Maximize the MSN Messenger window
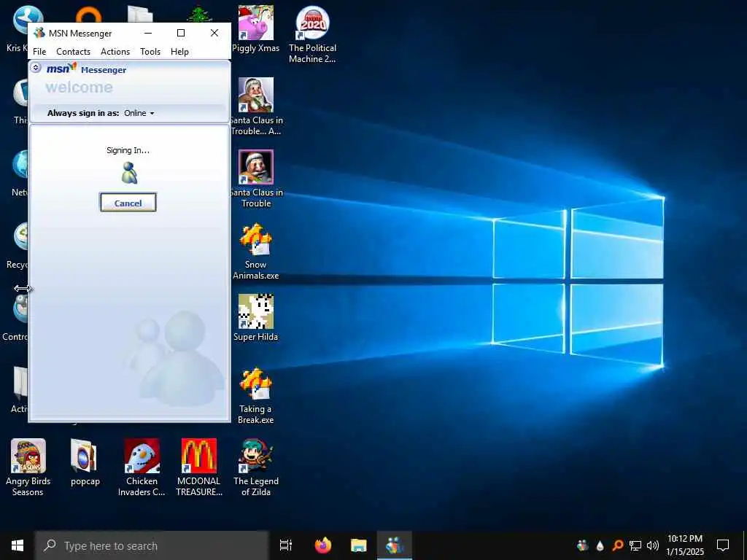Viewport: 747px width, 560px height. click(181, 33)
